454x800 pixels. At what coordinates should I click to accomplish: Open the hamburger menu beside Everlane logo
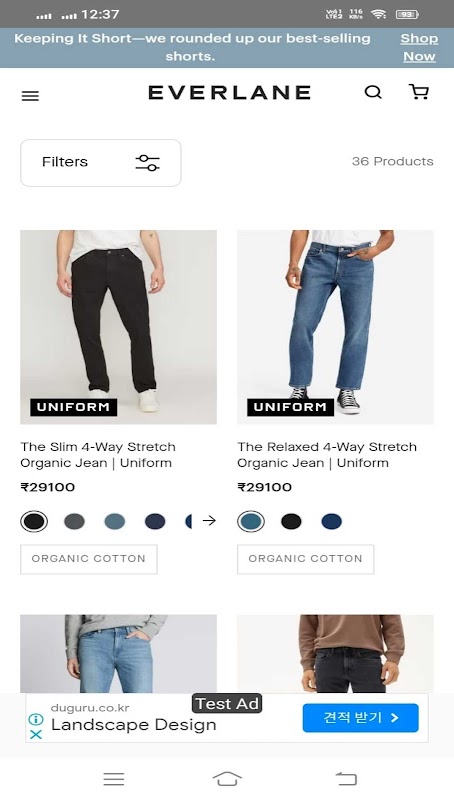(x=30, y=96)
